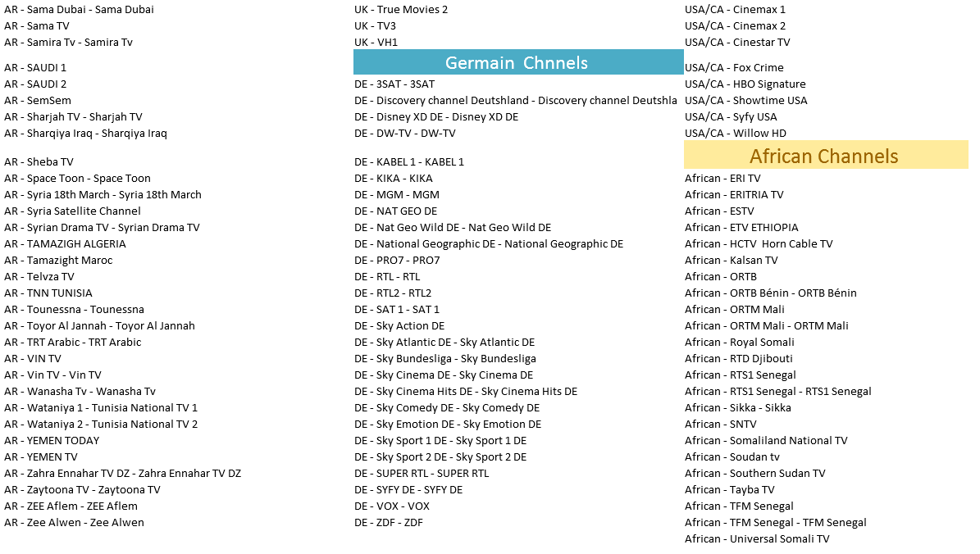980x554 pixels.
Task: Click 'AR - SAUDI 2' entry
Action: pyautogui.click(x=35, y=84)
